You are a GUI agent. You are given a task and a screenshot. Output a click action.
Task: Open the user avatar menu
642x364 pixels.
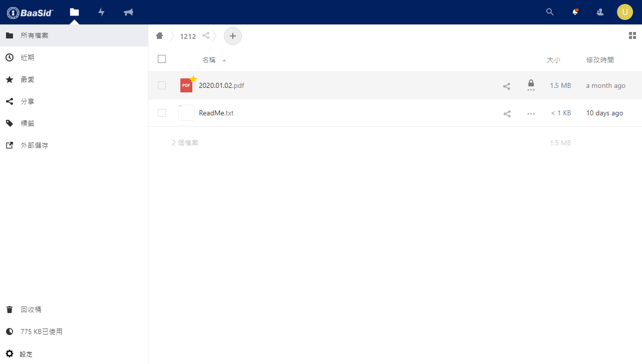[625, 12]
